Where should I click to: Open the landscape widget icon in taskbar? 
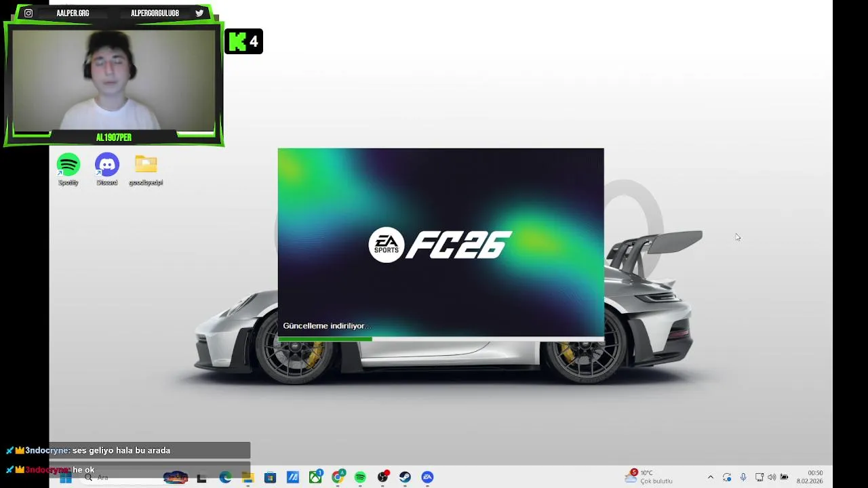click(x=176, y=478)
